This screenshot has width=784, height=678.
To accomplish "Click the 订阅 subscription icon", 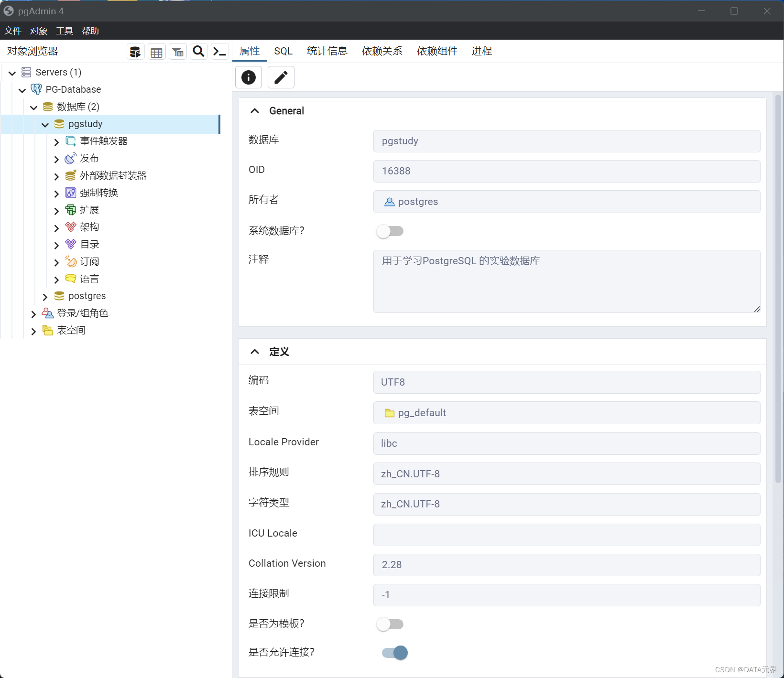I will click(71, 261).
